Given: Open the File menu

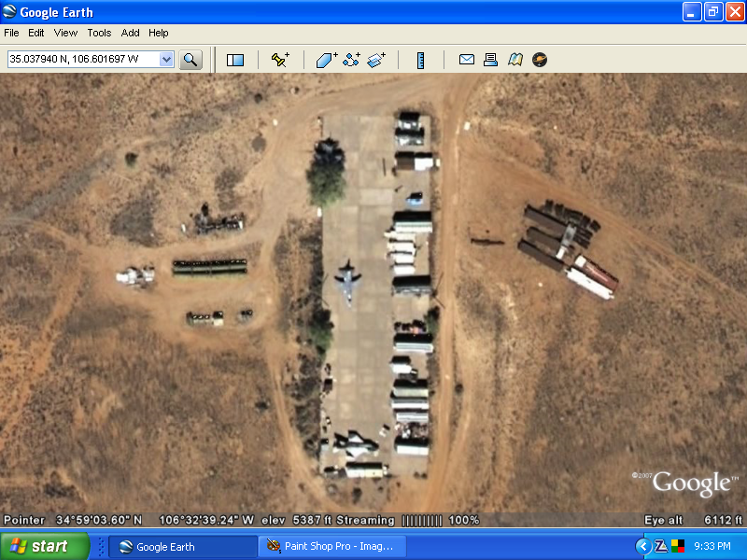Looking at the screenshot, I should pyautogui.click(x=11, y=33).
